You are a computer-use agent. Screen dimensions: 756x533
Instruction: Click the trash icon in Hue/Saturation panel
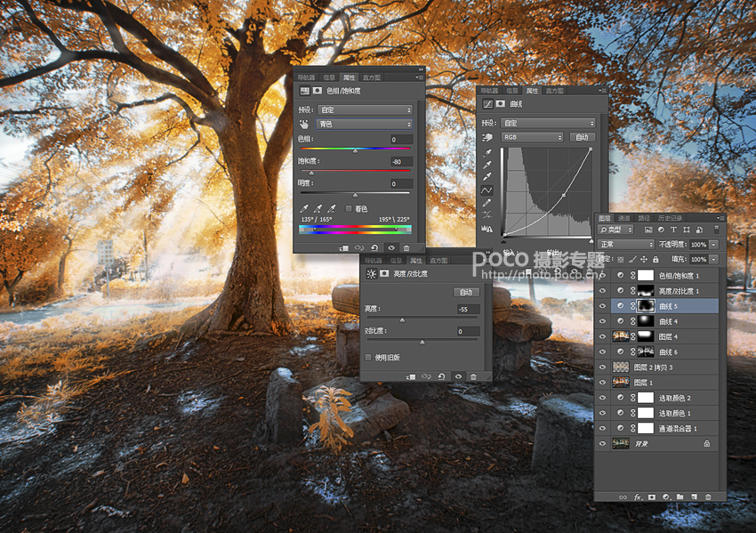coord(406,248)
